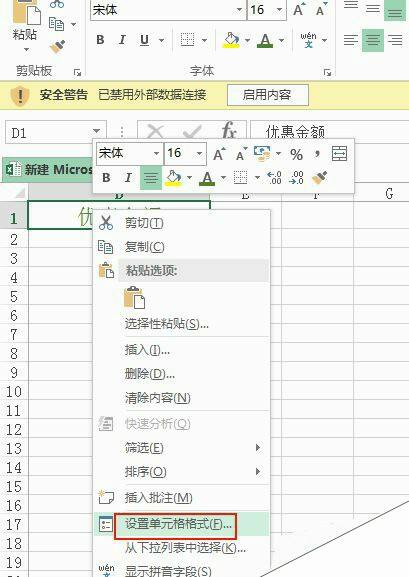Toggle Italic on the mini toolbar
409x577 pixels.
[128, 178]
